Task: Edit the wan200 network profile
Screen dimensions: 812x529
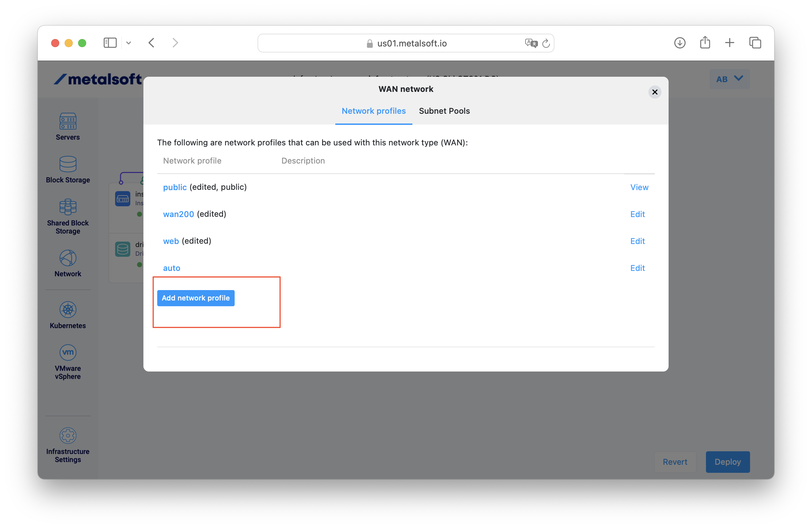Action: (637, 214)
